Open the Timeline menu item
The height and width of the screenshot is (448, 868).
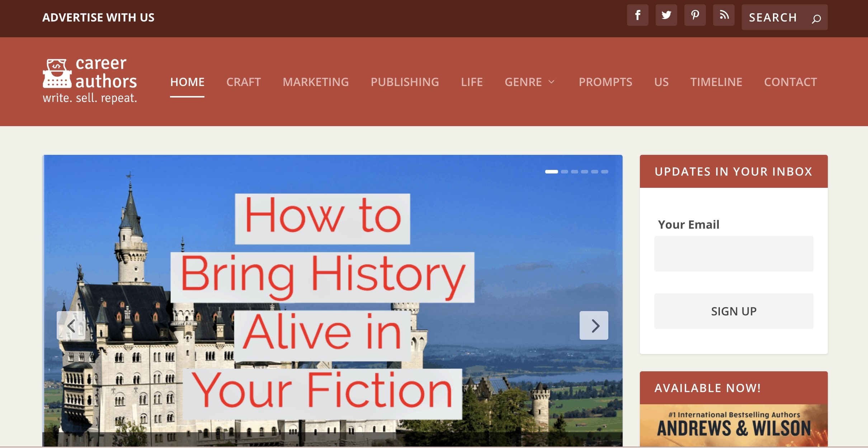tap(716, 82)
